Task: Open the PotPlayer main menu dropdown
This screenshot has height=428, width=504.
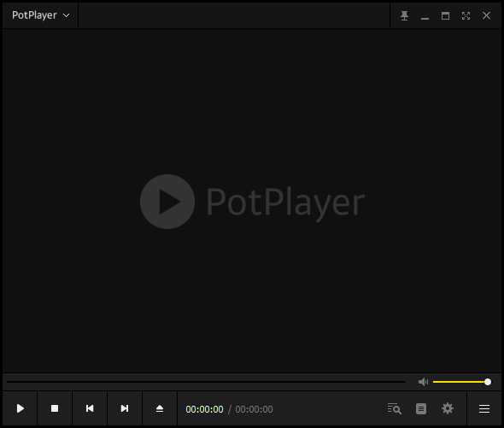Action: [40, 15]
